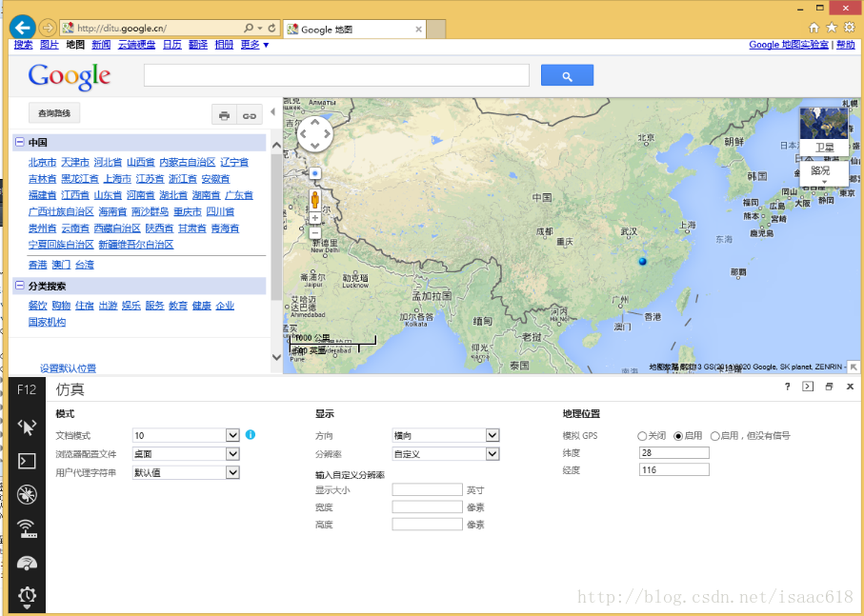The height and width of the screenshot is (616, 864).
Task: Select the 关闭 simulated GPS radio
Action: [x=642, y=436]
